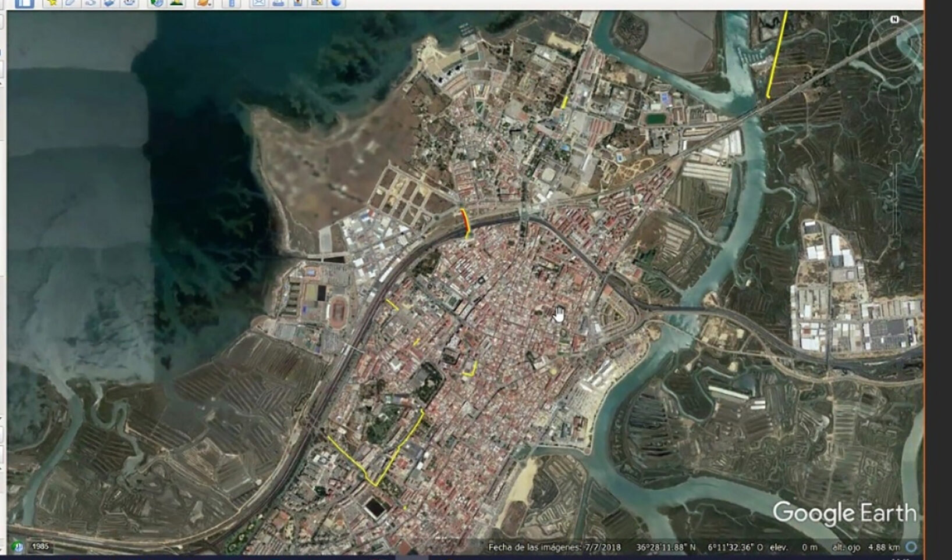Viewport: 952px width, 560px height.
Task: Click the Save Image toolbar icon
Action: [x=297, y=3]
